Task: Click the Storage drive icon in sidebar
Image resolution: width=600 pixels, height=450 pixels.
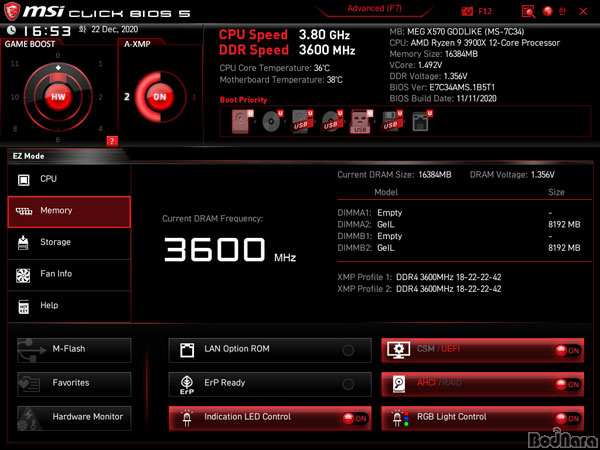Action: pos(23,243)
